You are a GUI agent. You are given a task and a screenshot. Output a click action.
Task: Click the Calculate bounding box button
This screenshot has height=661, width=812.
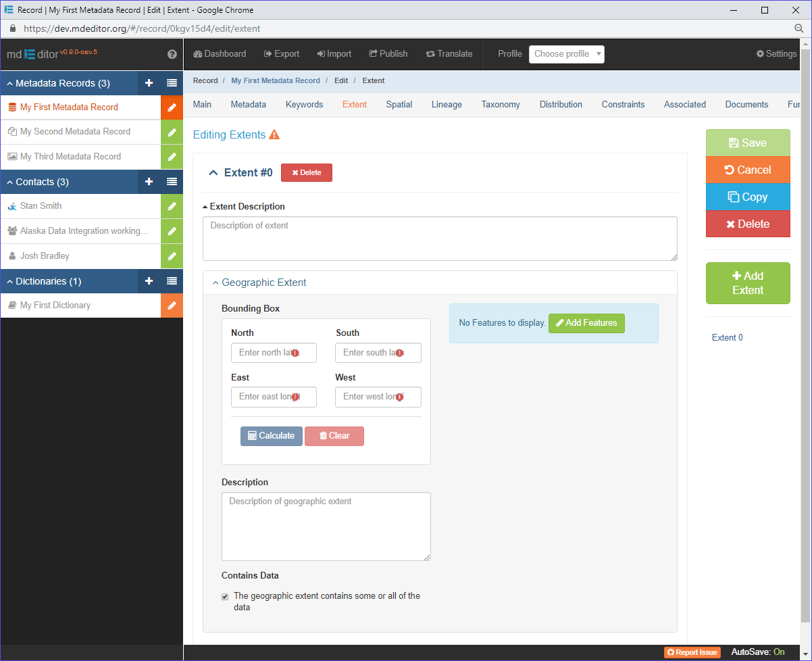coord(272,436)
